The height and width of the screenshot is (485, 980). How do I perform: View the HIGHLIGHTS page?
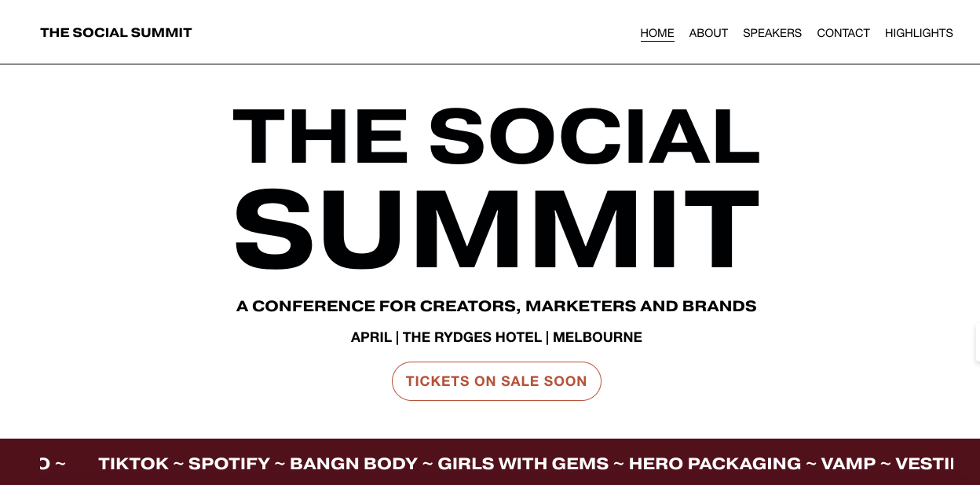coord(919,33)
